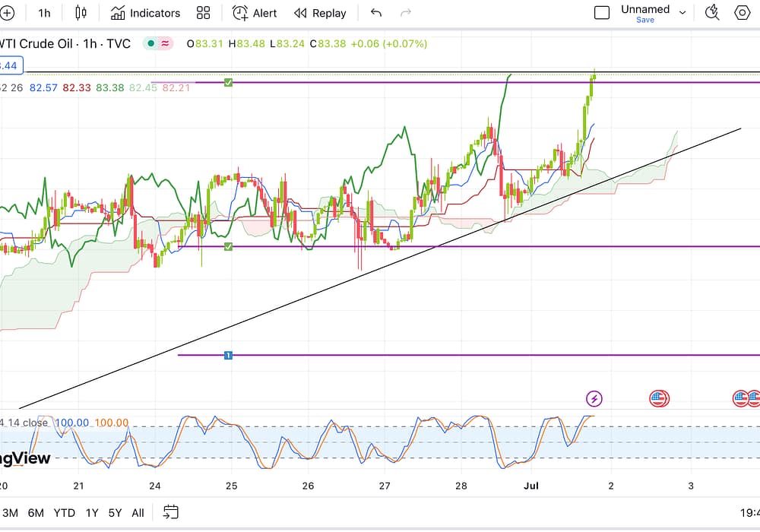The width and height of the screenshot is (760, 532).
Task: Open the Indicators panel
Action: coord(145,13)
